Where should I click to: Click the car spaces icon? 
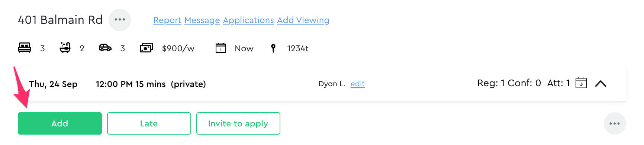[105, 48]
